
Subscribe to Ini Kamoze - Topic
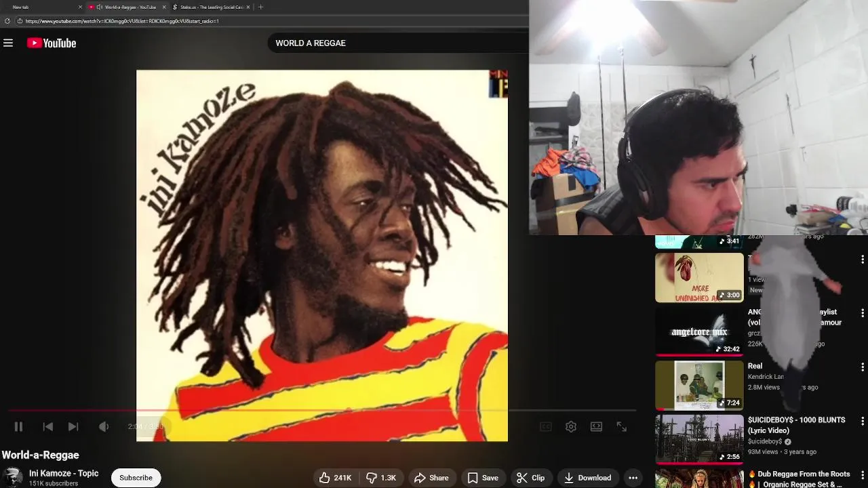point(136,478)
